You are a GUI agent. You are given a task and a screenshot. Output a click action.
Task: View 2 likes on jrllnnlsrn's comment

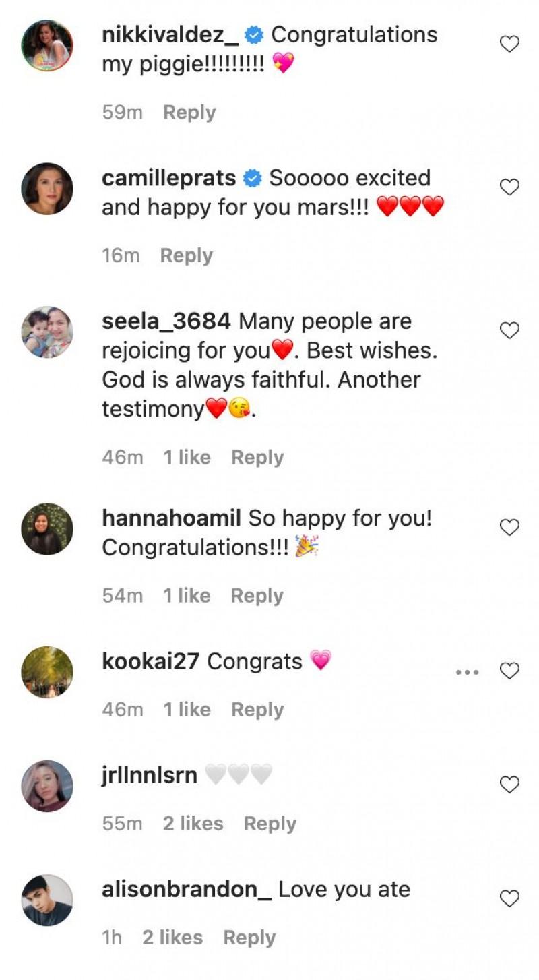coord(193,824)
